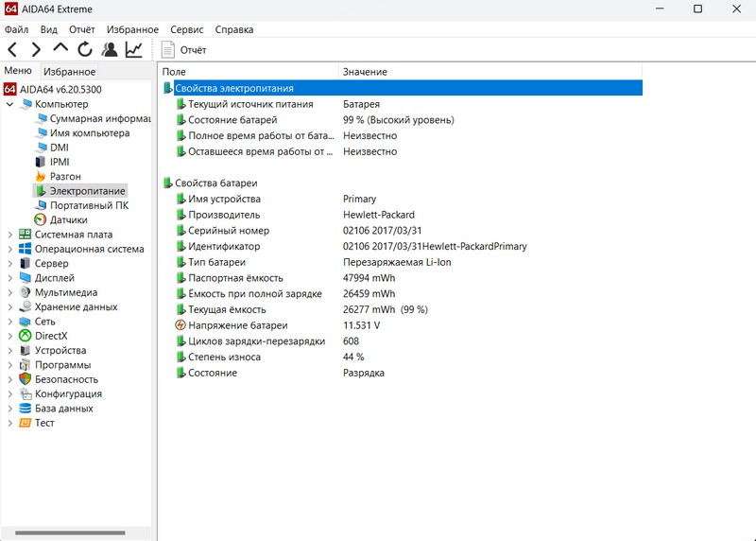Click the Поле column header
The image size is (756, 541).
(174, 72)
